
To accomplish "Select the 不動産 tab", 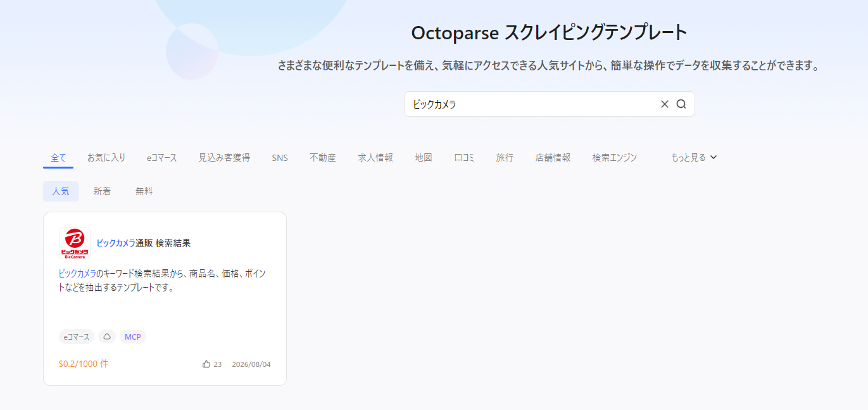I will 323,158.
